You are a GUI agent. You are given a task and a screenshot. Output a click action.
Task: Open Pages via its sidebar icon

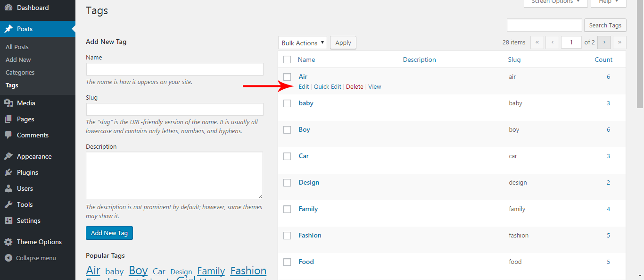tap(8, 119)
